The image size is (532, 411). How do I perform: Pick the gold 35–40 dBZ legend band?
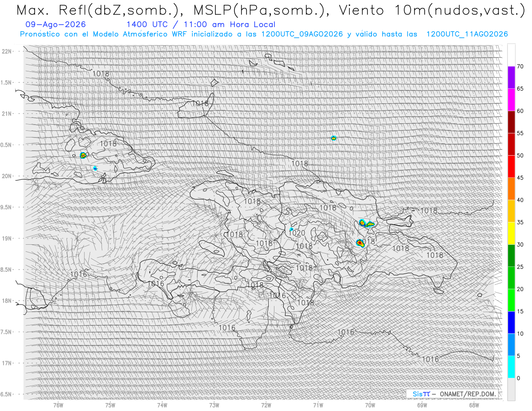[x=511, y=211]
